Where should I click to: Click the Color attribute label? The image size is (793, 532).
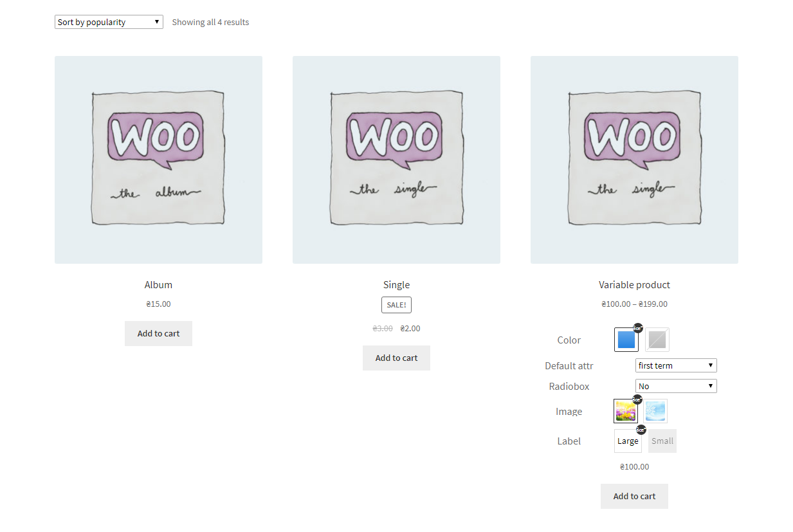(569, 340)
